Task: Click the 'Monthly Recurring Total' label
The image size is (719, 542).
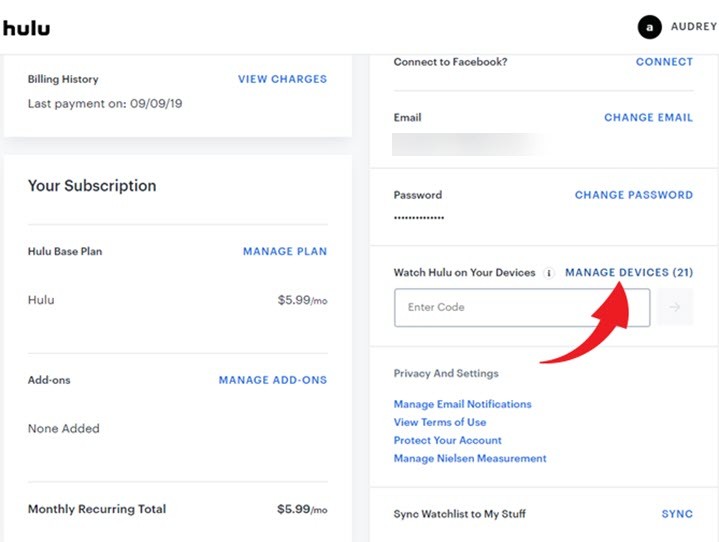Action: click(x=97, y=509)
